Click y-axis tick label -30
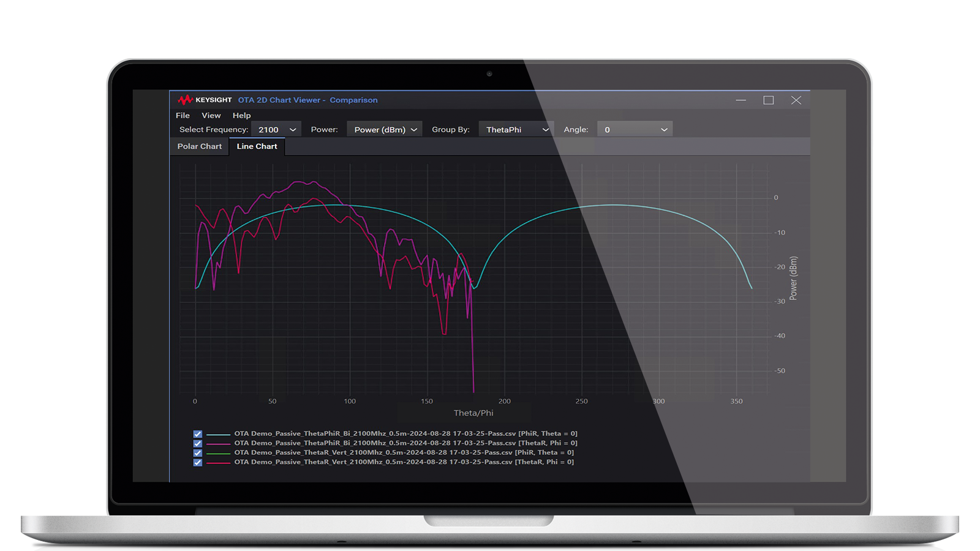The image size is (980, 551). click(780, 301)
